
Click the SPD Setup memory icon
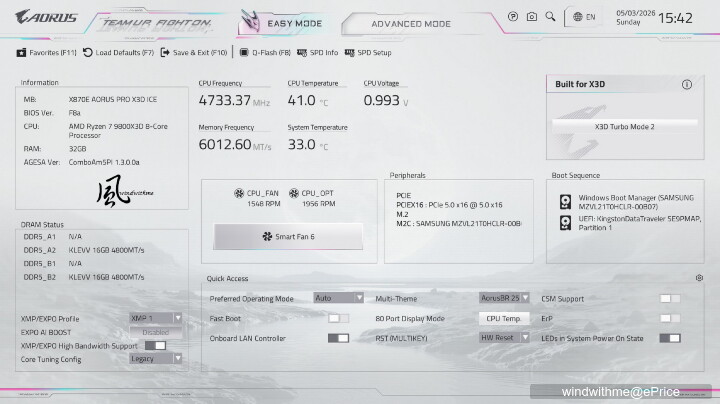[x=349, y=53]
